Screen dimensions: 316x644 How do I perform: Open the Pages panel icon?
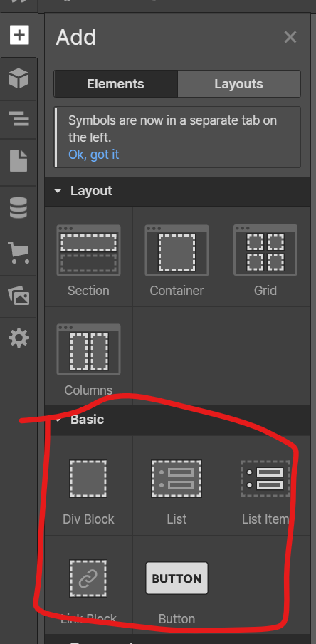pyautogui.click(x=19, y=160)
